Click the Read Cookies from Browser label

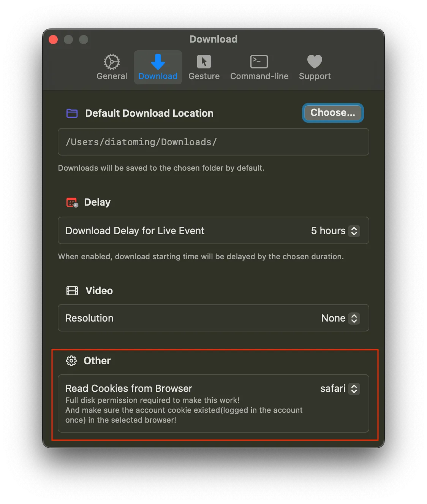[x=129, y=388]
